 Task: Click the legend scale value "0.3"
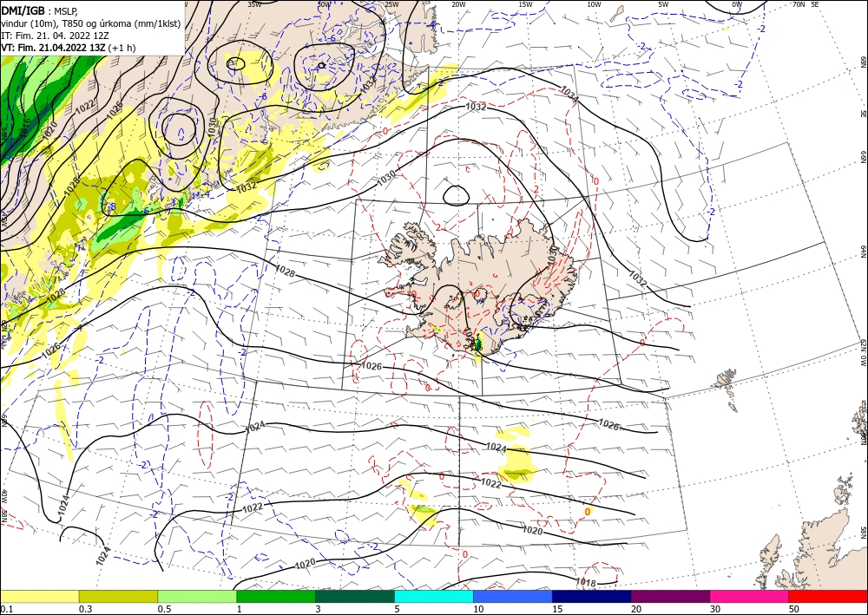pos(86,609)
